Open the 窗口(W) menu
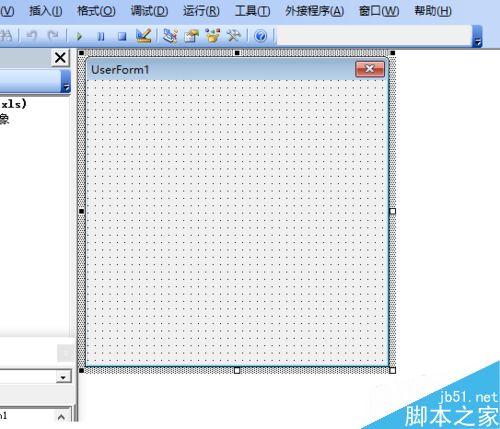 [x=379, y=11]
